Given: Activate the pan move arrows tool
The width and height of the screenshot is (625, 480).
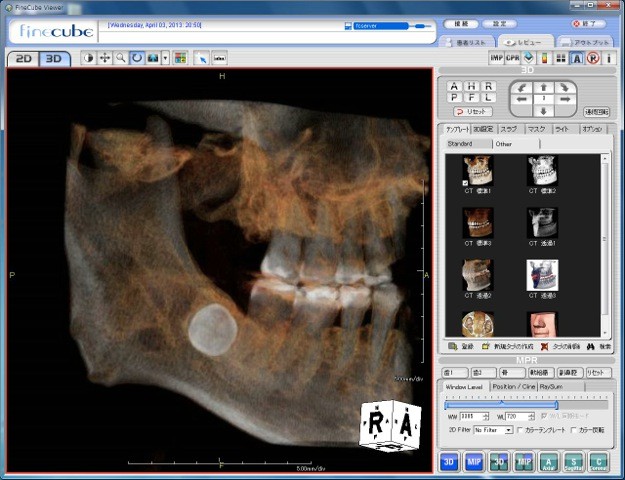Looking at the screenshot, I should (104, 58).
